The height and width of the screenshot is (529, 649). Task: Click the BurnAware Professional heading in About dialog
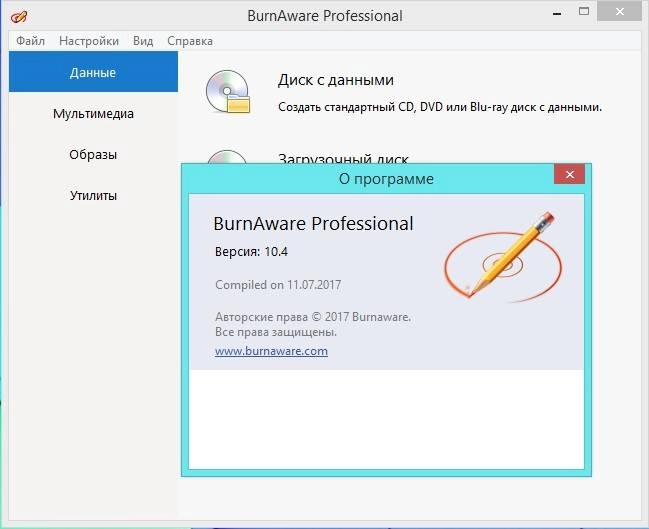313,224
